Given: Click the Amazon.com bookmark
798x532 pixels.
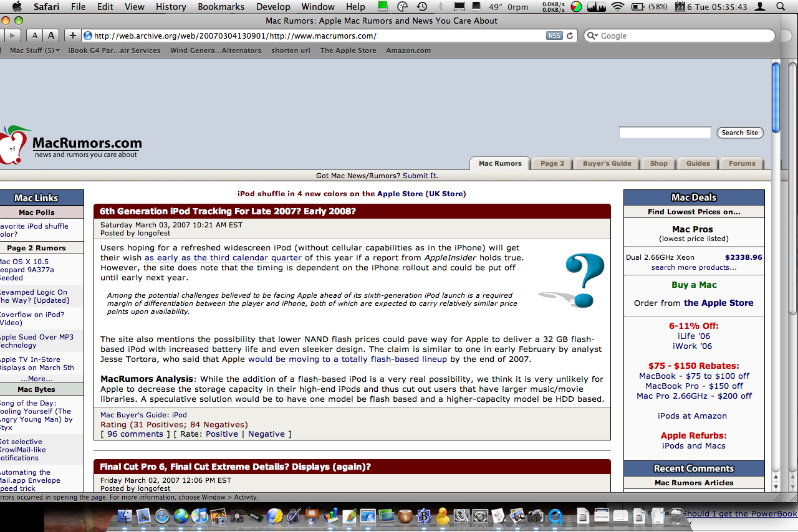Looking at the screenshot, I should click(x=408, y=50).
